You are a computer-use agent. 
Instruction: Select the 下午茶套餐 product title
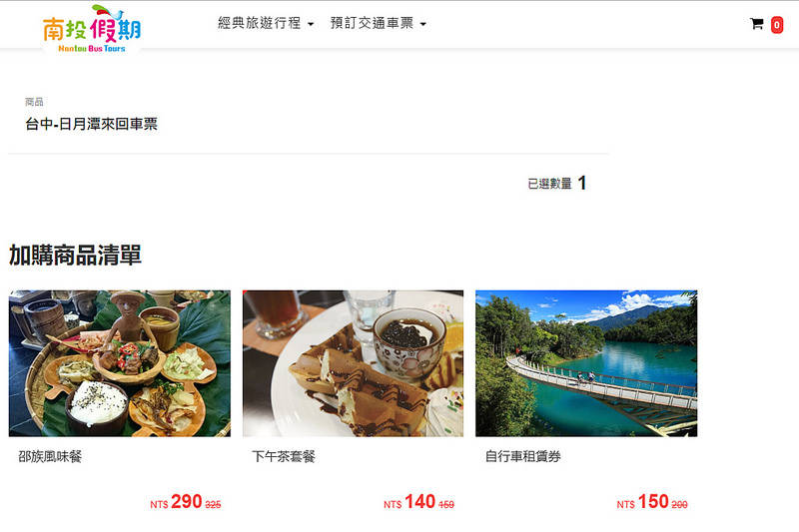coord(284,457)
